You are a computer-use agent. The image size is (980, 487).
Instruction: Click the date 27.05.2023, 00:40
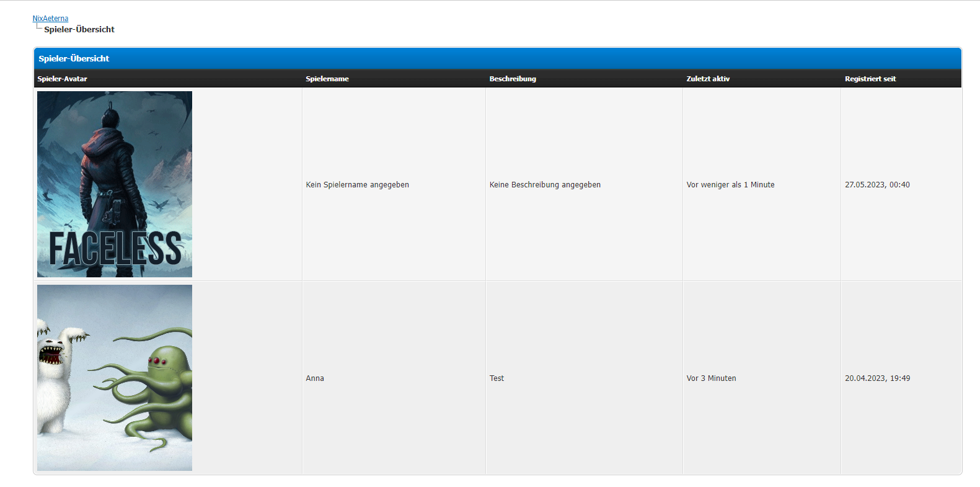tap(877, 185)
